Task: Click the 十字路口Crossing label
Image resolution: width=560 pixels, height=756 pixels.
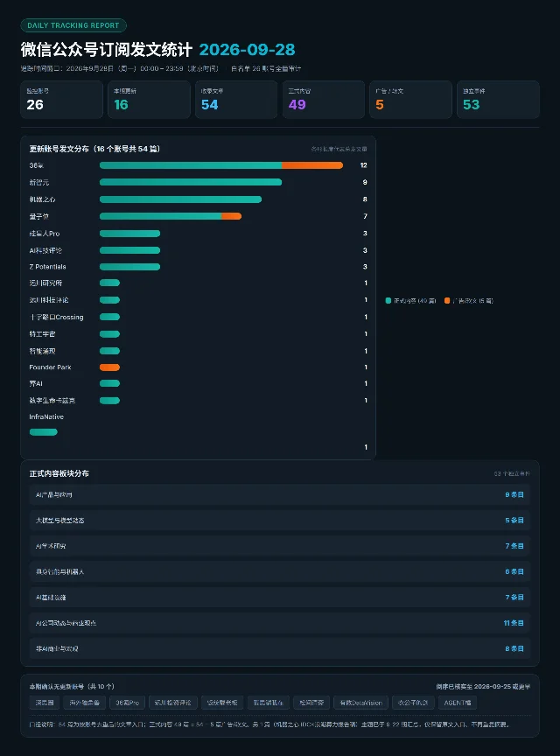Action: 56,317
